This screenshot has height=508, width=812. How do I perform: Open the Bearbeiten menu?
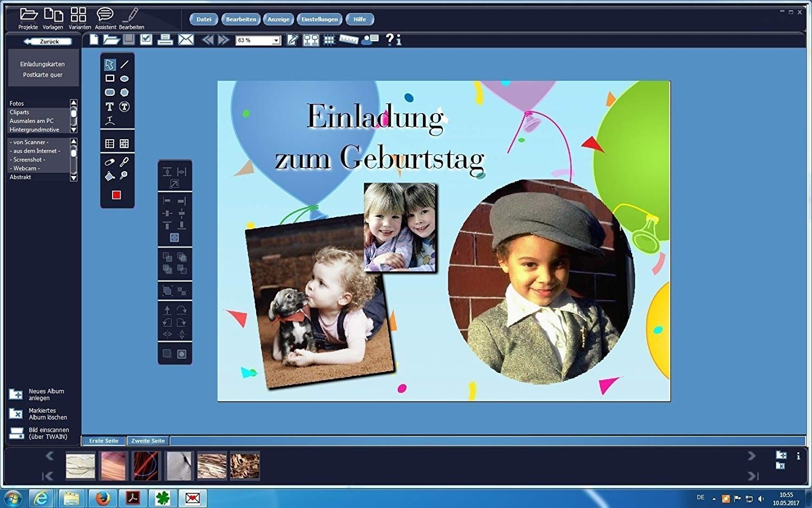click(x=241, y=19)
